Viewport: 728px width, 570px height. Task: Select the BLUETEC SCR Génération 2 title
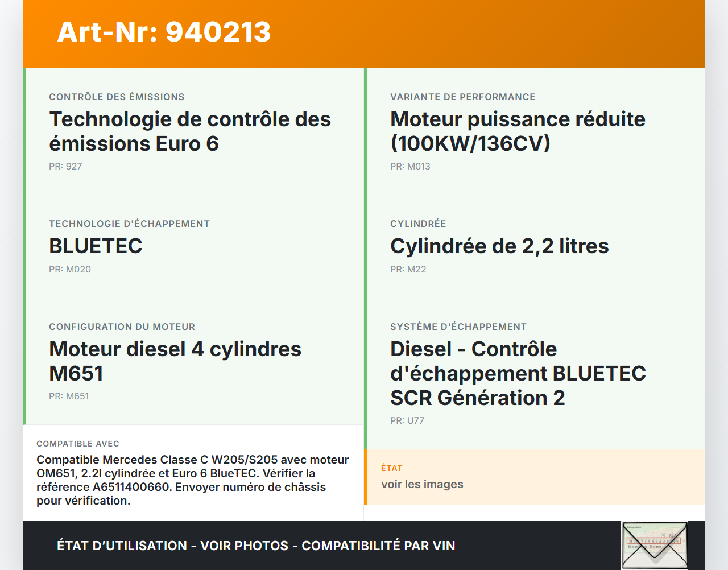(518, 373)
